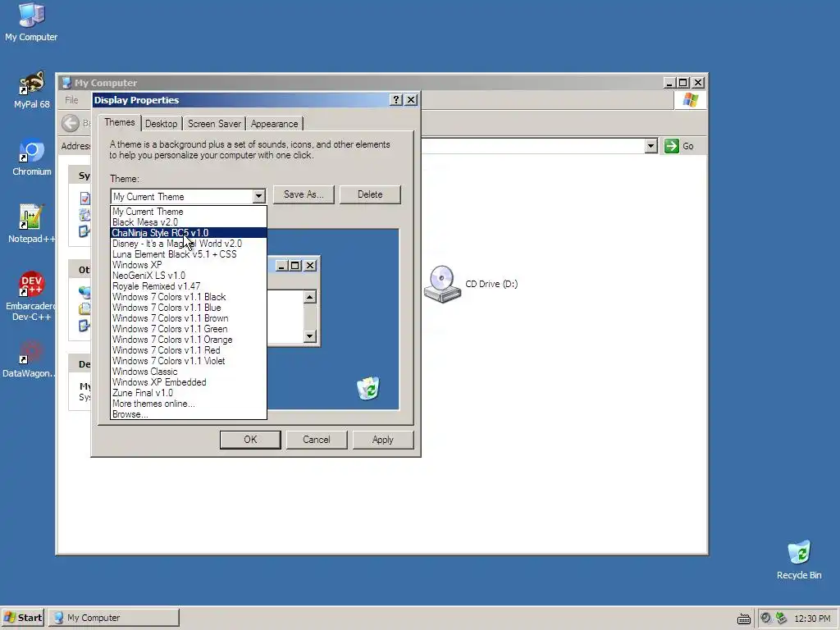Choose Royale Remixed v1.47 theme
The image size is (840, 630).
tap(189, 286)
